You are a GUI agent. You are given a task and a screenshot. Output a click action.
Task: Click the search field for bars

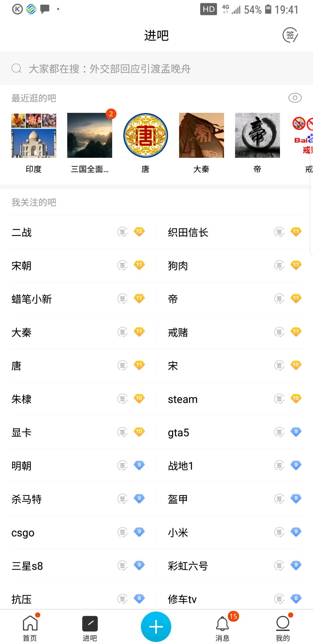pyautogui.click(x=156, y=69)
